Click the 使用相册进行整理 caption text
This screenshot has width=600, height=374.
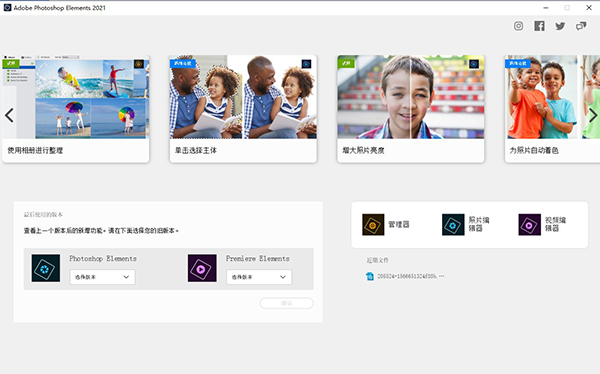point(35,150)
